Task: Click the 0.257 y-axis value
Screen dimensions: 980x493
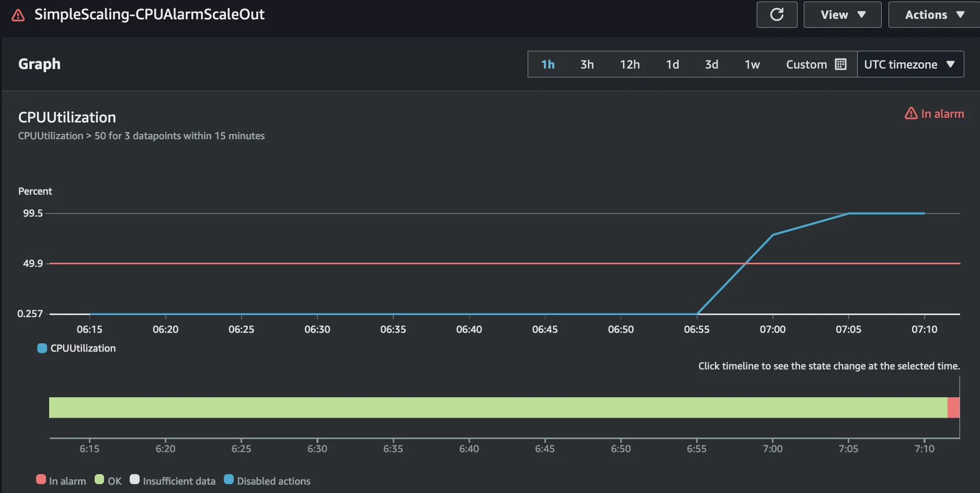Action: click(30, 313)
